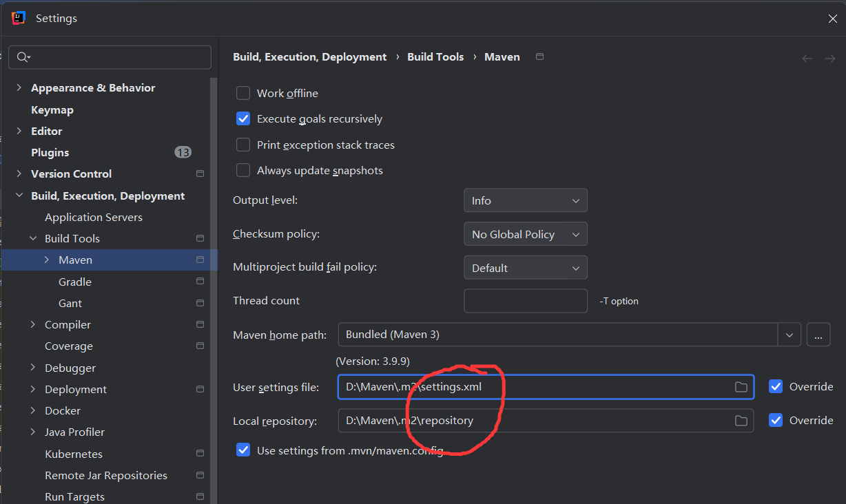Select Application Servers in the tree
The image size is (846, 504).
[94, 217]
